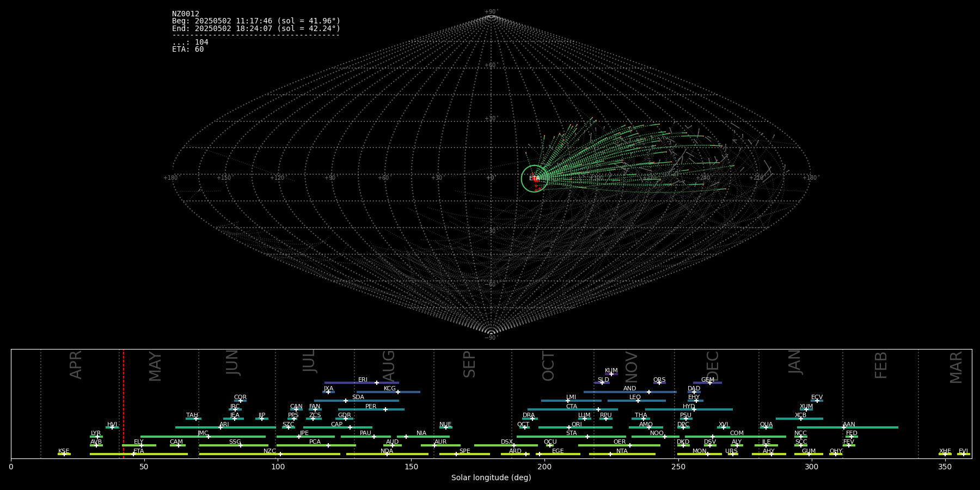Click the MAR month label
980x490 pixels.
coord(956,367)
